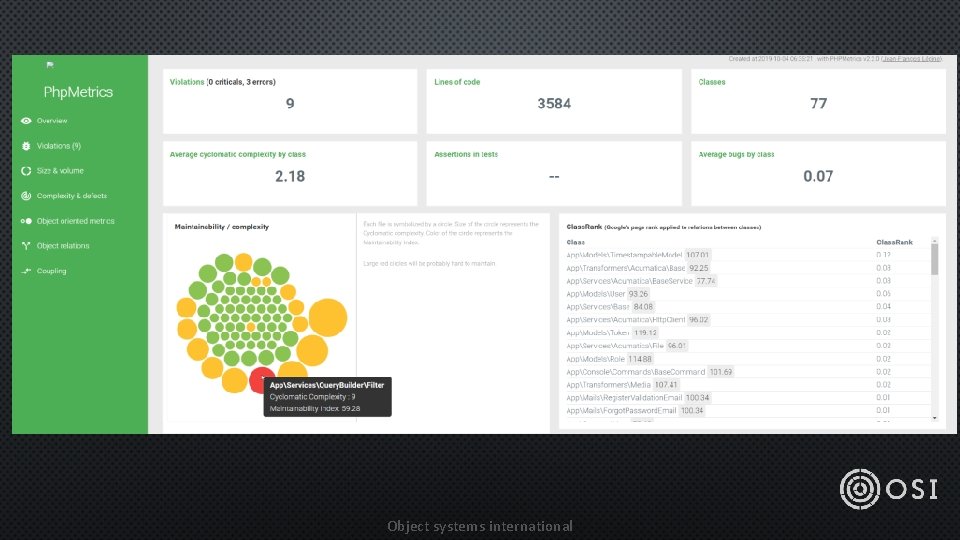
Task: Select App\Models\Token row
Action: (748, 332)
